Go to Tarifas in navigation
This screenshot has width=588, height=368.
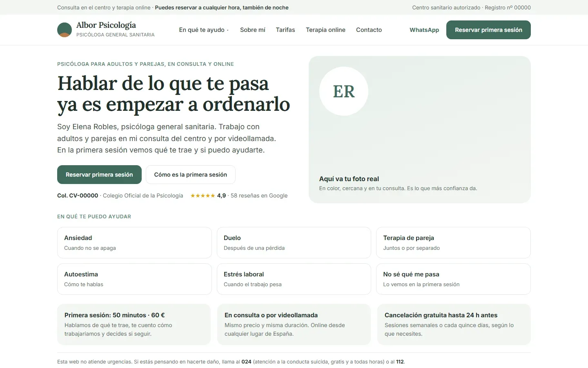[x=285, y=30]
